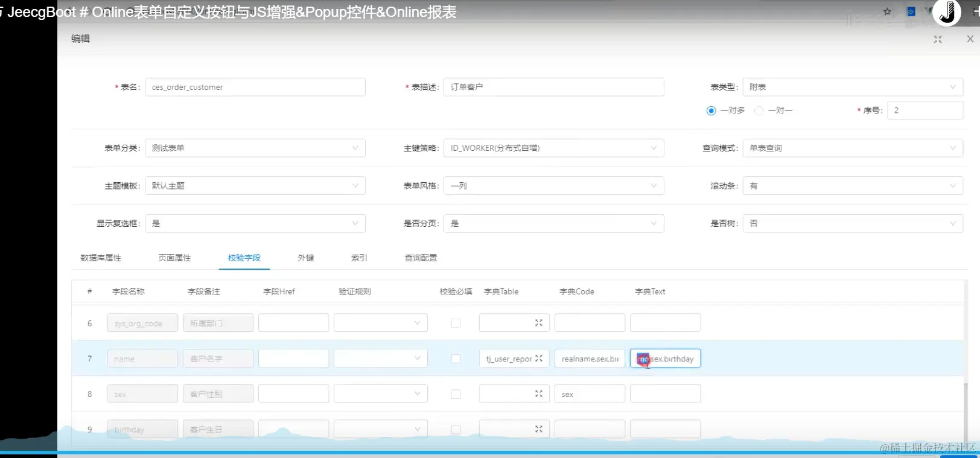The width and height of the screenshot is (980, 458).
Task: Switch to the 查询配置 tab
Action: pyautogui.click(x=421, y=258)
